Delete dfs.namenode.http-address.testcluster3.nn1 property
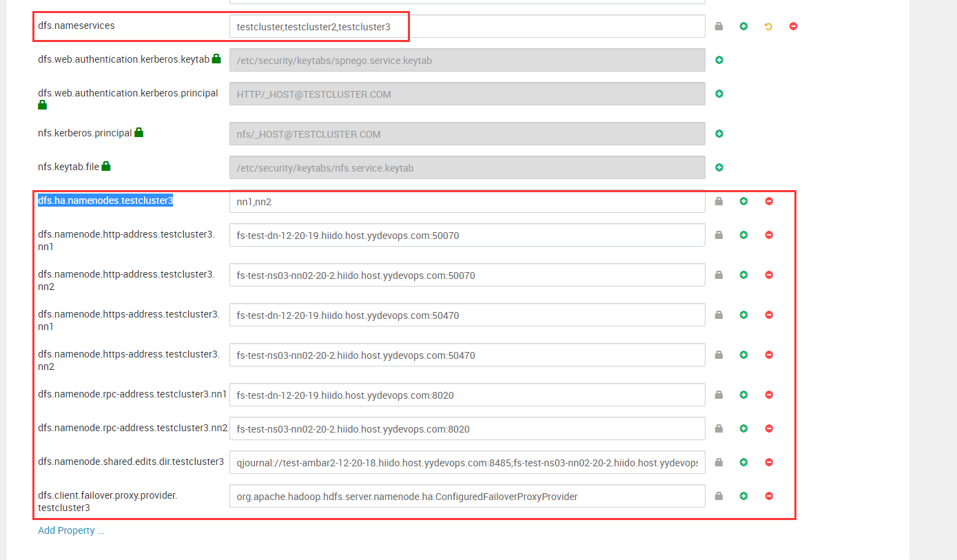Screen dimensions: 957x560 point(769,235)
